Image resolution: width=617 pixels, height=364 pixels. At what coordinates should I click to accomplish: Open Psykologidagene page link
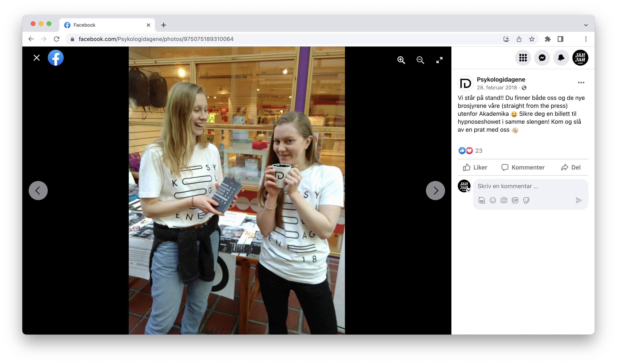501,80
